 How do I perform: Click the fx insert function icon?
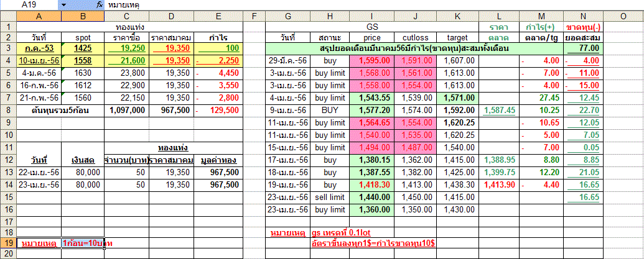100,5
